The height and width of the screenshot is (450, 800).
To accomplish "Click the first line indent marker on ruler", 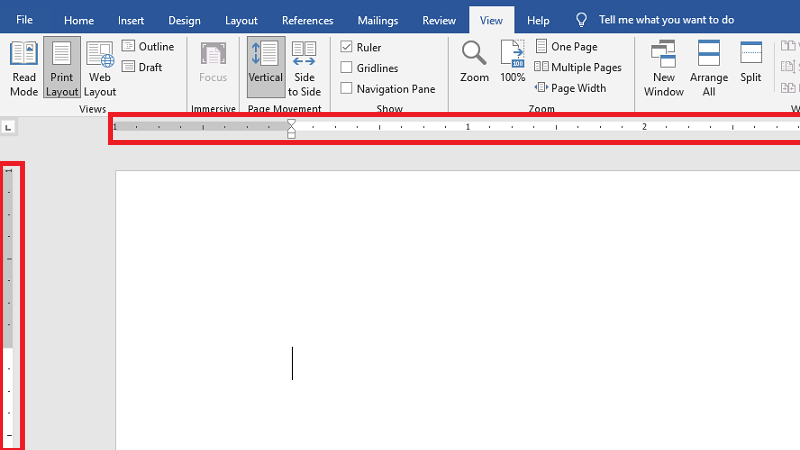I will [x=291, y=122].
